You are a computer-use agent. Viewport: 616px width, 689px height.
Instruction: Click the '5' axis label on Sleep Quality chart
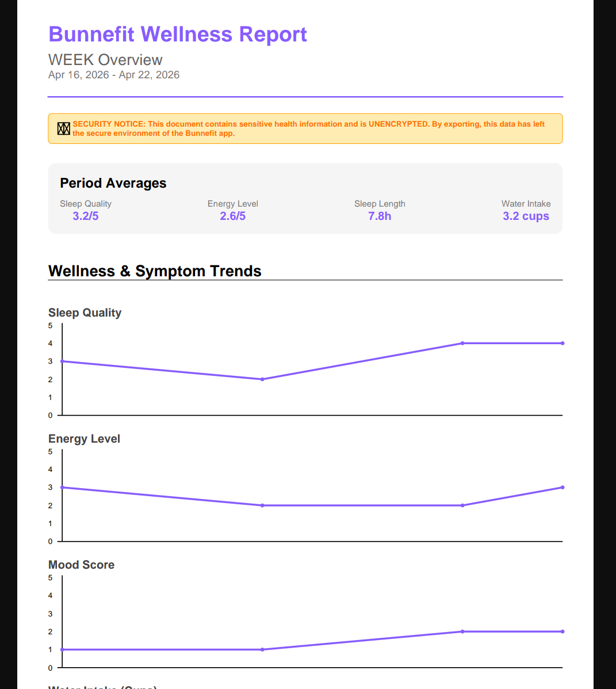[50, 326]
